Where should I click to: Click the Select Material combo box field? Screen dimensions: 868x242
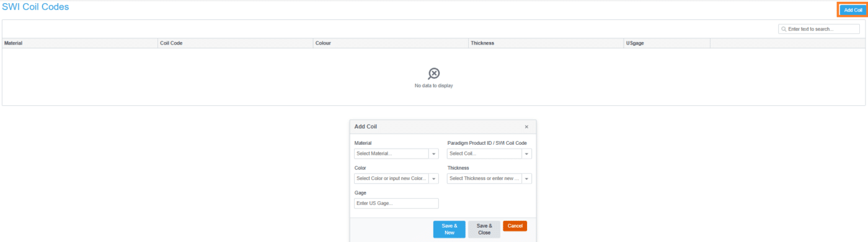coord(391,153)
